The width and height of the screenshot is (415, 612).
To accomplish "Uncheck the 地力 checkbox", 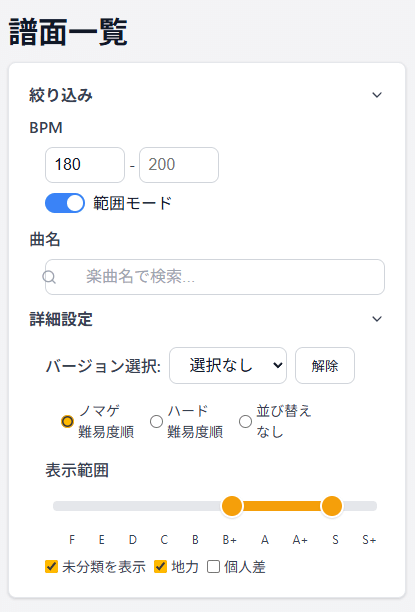I will coord(160,566).
